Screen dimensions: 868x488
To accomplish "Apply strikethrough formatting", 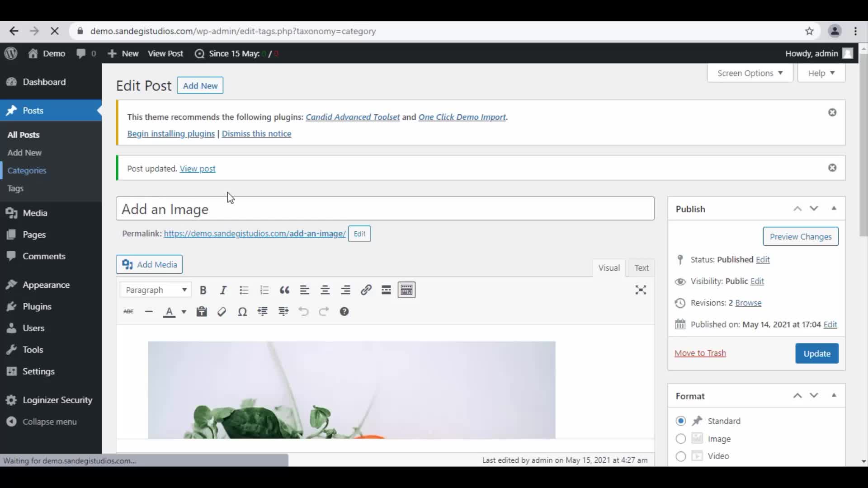I will pos(128,312).
